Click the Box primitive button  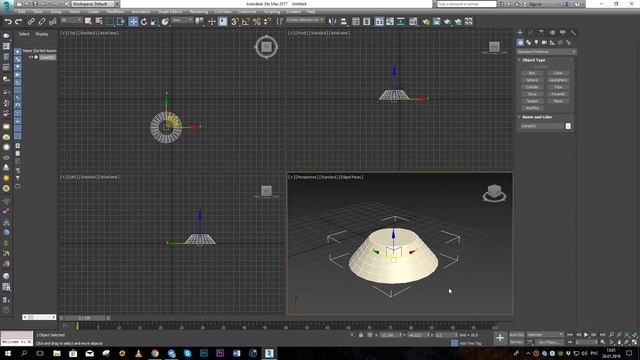(532, 73)
